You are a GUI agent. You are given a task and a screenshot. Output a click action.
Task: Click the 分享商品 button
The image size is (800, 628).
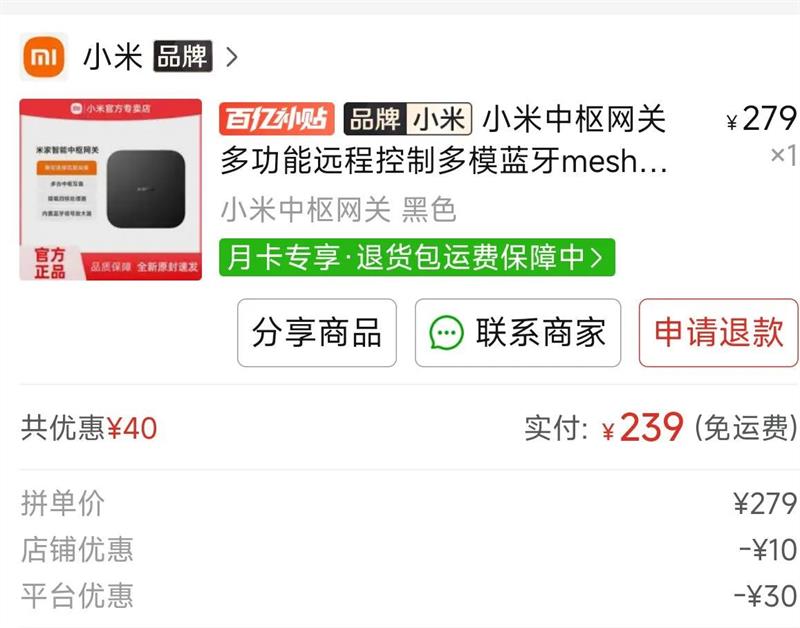317,333
